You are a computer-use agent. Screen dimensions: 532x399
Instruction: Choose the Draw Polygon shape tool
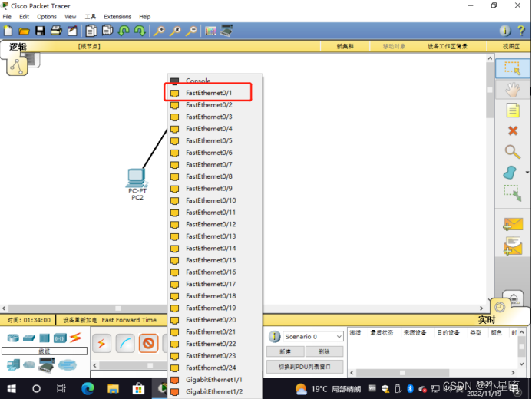click(x=510, y=172)
